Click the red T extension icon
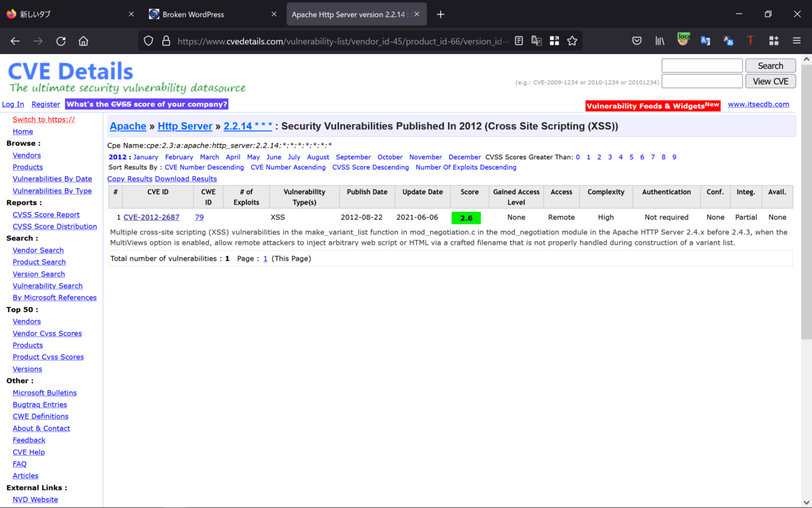The width and height of the screenshot is (812, 508). coord(750,41)
